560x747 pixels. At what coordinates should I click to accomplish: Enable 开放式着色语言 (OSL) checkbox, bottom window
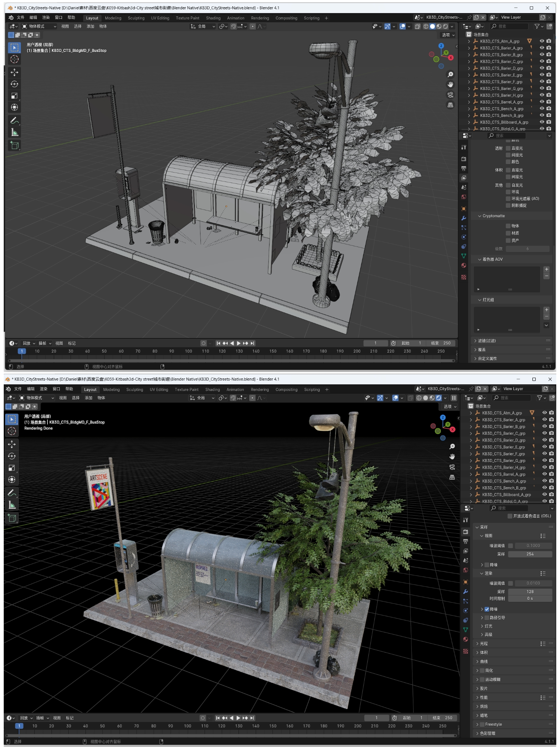click(510, 516)
